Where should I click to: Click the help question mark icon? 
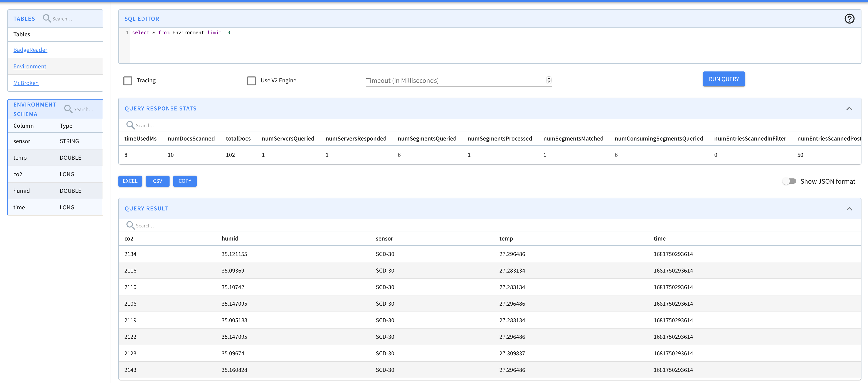(x=849, y=19)
